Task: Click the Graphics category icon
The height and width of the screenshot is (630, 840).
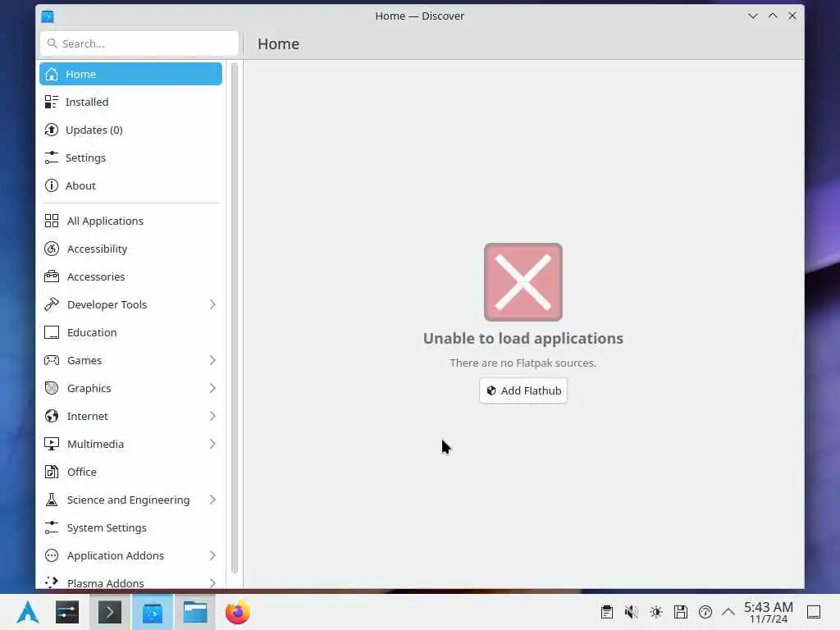Action: point(52,388)
